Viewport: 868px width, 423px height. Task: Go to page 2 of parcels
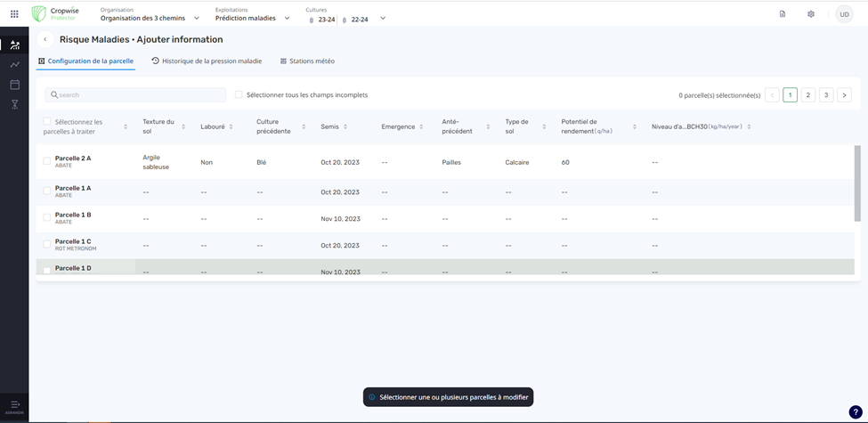[808, 94]
